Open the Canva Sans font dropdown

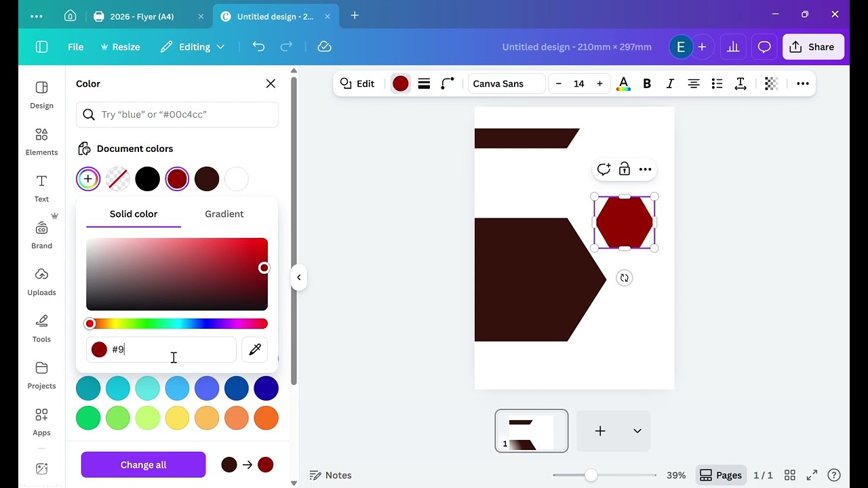pyautogui.click(x=506, y=84)
